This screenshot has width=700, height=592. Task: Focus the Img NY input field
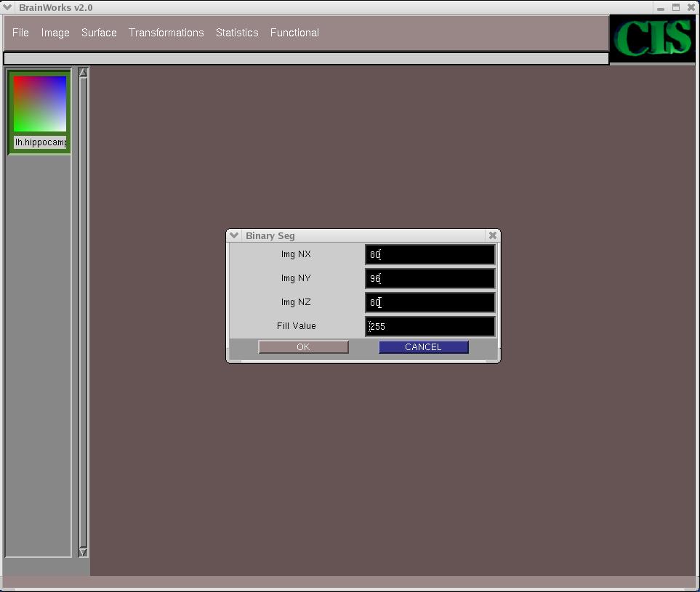(430, 278)
